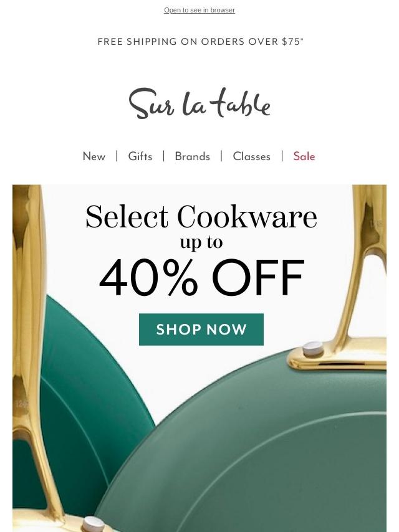Open the Brands navigation item
The height and width of the screenshot is (532, 399).
tap(192, 156)
